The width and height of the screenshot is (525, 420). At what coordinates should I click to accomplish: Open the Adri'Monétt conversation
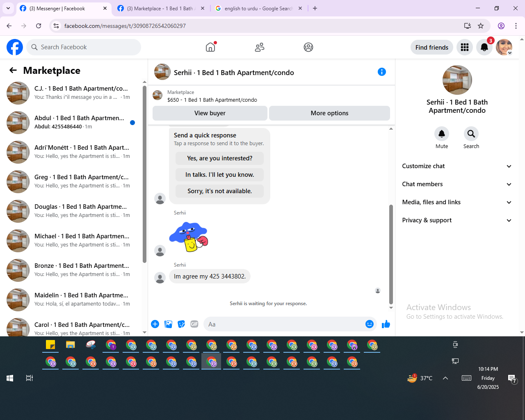(x=72, y=152)
